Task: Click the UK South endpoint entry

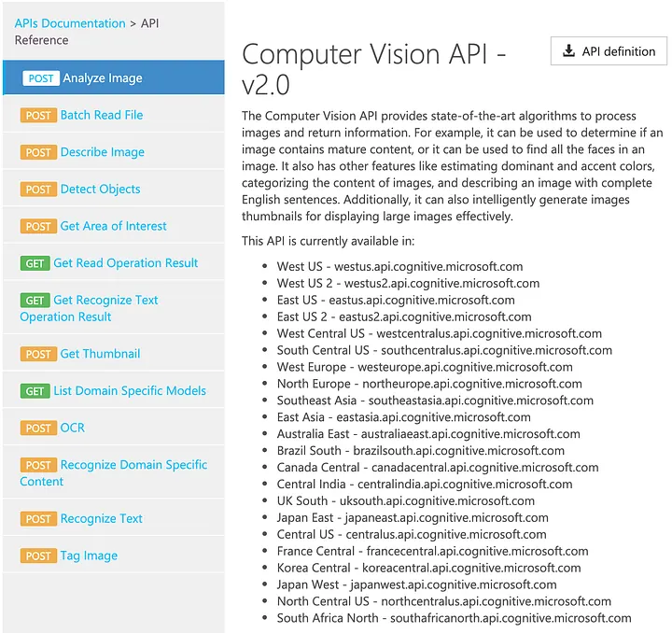Action: 405,500
